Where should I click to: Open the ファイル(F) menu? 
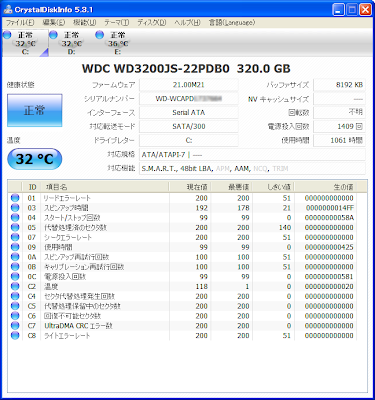tap(20, 23)
